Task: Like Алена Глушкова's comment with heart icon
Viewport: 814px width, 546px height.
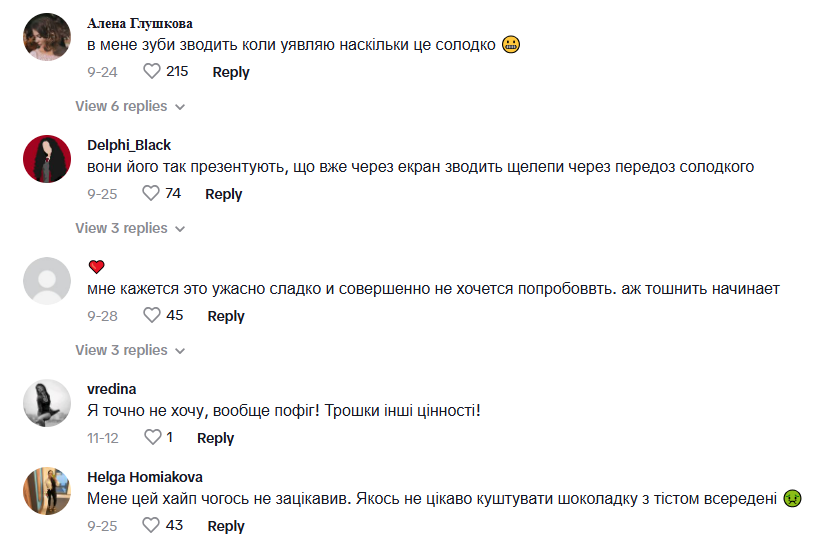Action: pos(152,72)
